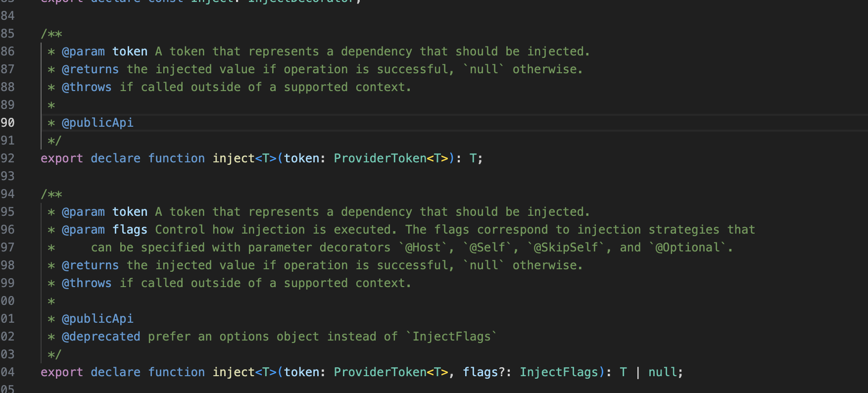This screenshot has width=868, height=393.
Task: Click line number 90 in the gutter
Action: click(7, 123)
